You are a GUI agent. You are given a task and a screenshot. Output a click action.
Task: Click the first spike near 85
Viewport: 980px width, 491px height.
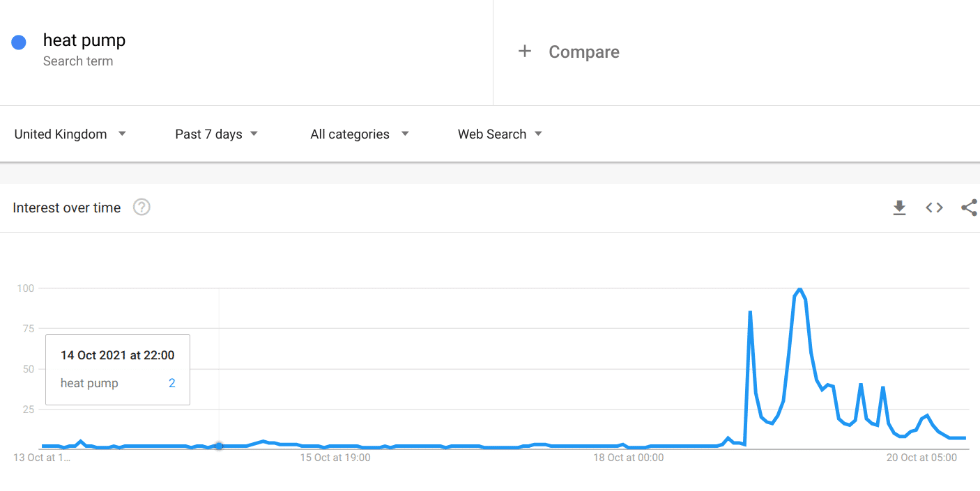750,312
